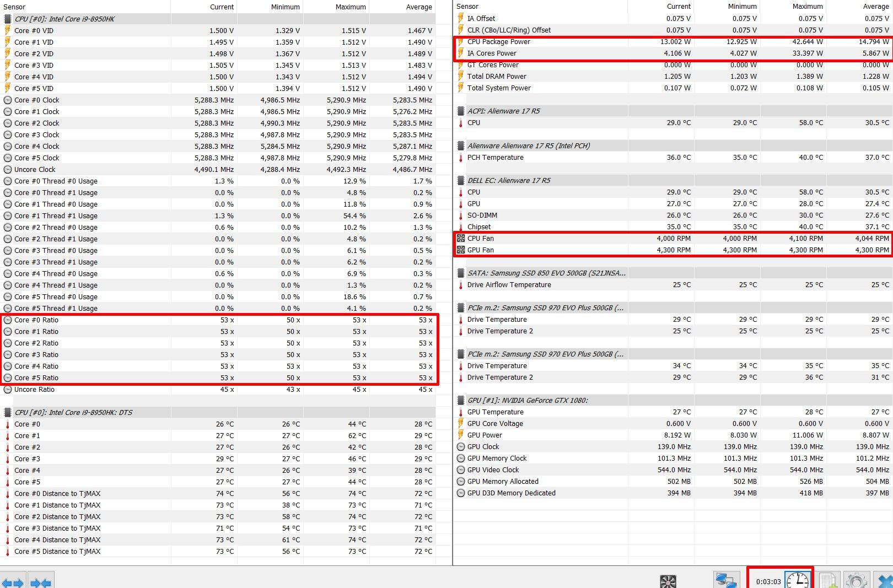This screenshot has height=588, width=893.
Task: Click the left panel Sensor column header
Action: click(14, 7)
